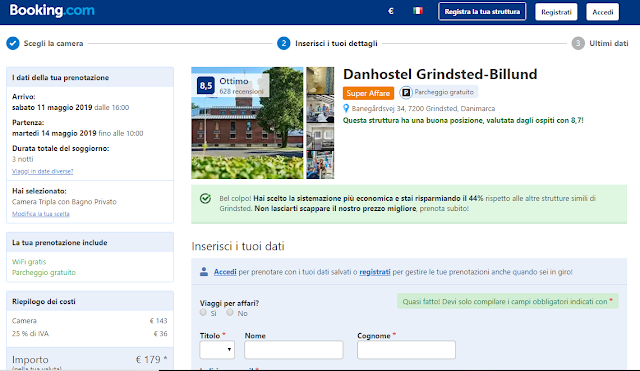
Task: Open the bathroom thumbnail photo
Action: [x=320, y=80]
